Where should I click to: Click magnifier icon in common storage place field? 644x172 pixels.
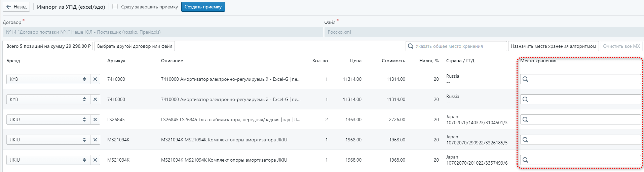(x=411, y=46)
